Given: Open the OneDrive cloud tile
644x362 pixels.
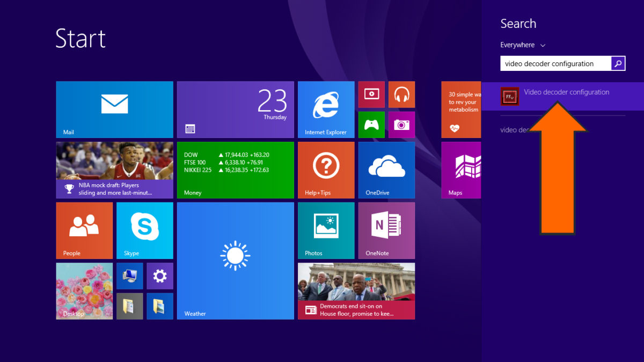Looking at the screenshot, I should click(386, 170).
